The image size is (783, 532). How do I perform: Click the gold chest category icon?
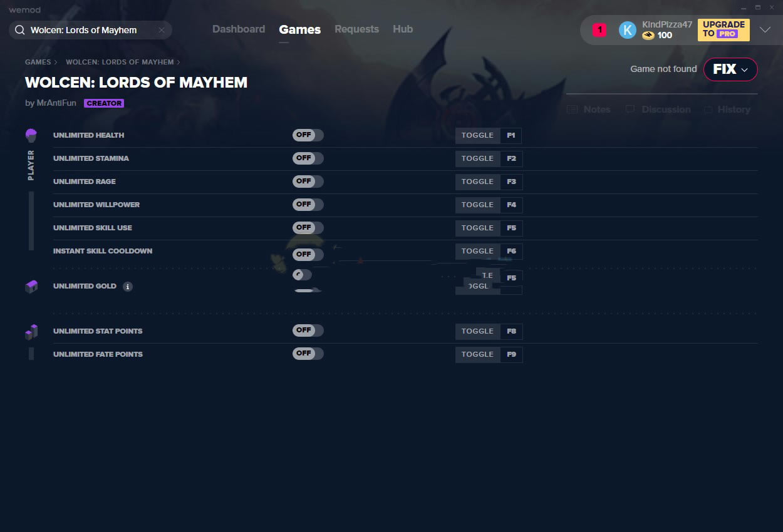click(31, 287)
